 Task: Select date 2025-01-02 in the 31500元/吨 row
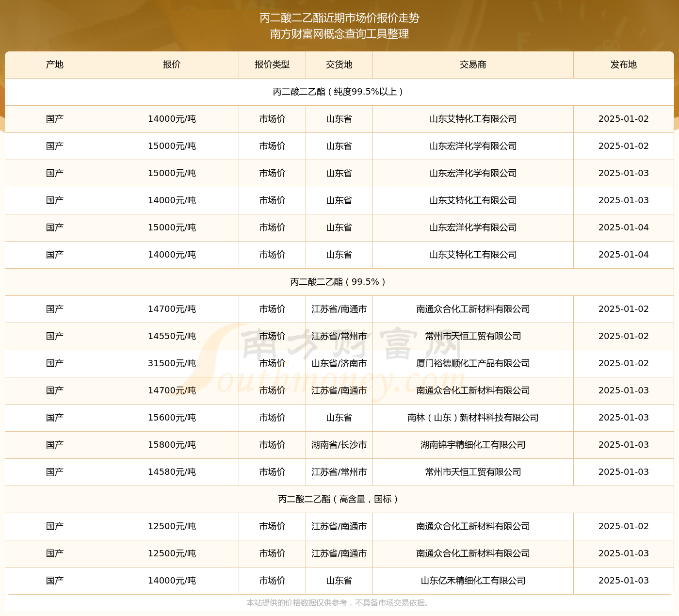(623, 363)
